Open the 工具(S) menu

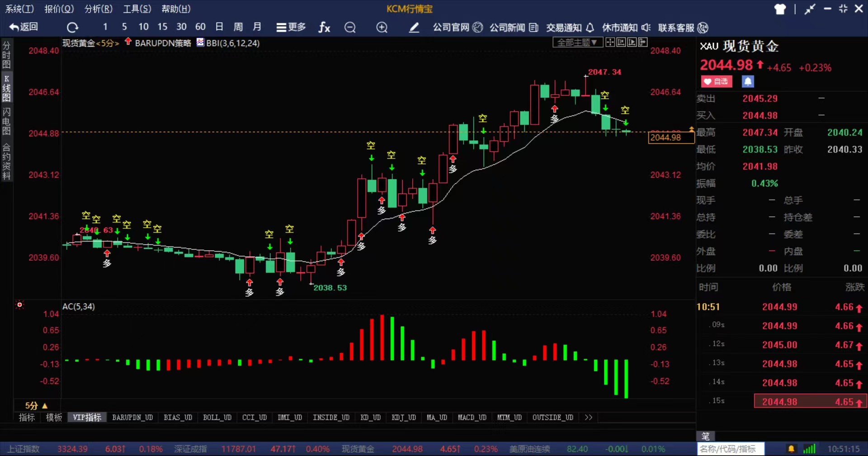pos(137,9)
